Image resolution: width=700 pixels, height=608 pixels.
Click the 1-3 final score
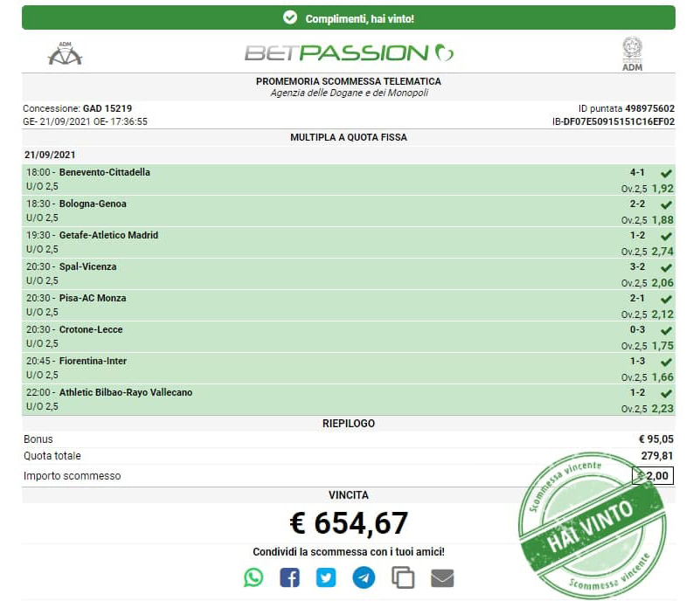pos(637,361)
